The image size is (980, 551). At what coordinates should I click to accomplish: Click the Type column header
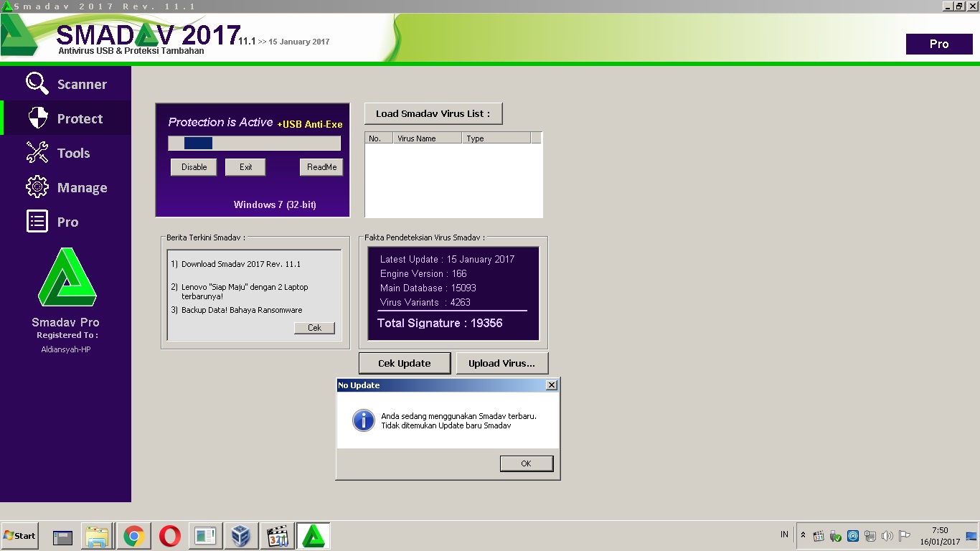pyautogui.click(x=496, y=138)
